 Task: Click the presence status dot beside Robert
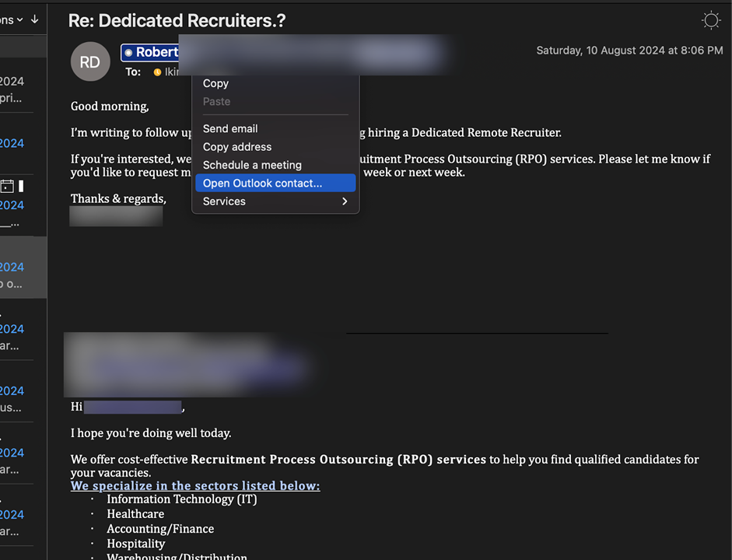pyautogui.click(x=128, y=52)
